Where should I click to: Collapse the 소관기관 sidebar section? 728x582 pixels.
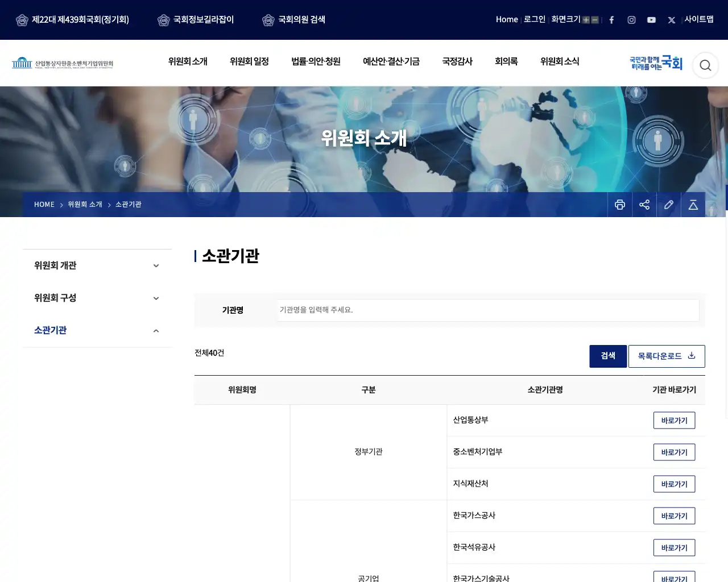(x=97, y=330)
